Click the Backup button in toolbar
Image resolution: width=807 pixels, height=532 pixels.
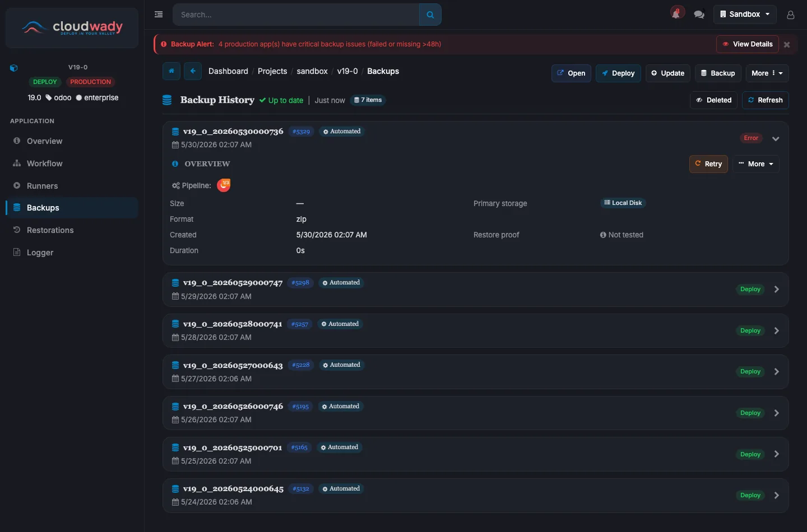click(718, 73)
